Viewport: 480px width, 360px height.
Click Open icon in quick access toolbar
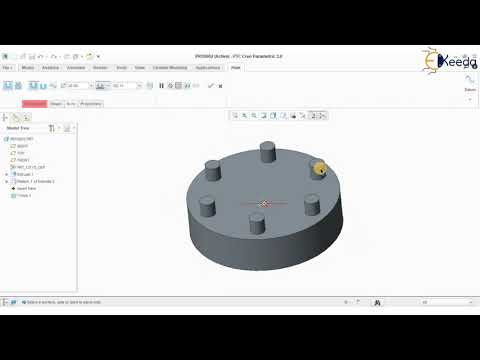pos(23,57)
